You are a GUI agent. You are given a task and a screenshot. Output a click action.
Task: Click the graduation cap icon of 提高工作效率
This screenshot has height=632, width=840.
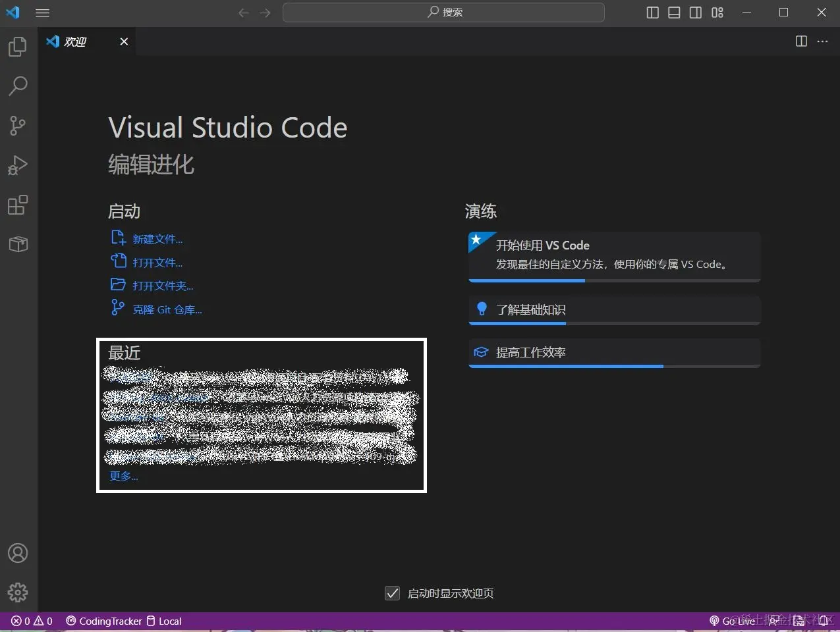[x=481, y=352]
